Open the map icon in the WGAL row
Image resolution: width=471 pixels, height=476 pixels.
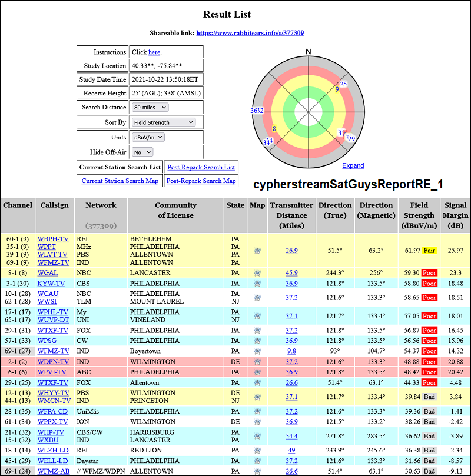tap(257, 273)
